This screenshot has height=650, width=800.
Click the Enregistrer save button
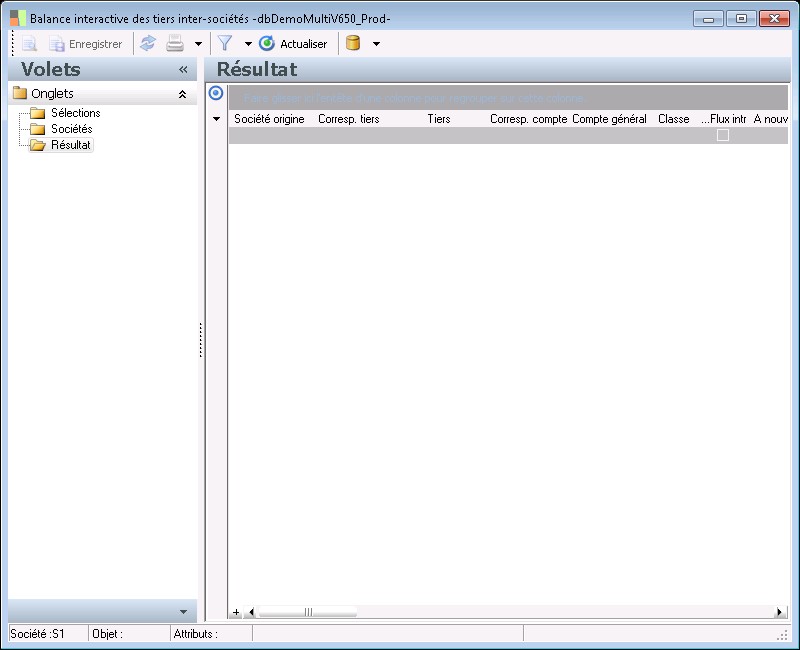pyautogui.click(x=86, y=44)
